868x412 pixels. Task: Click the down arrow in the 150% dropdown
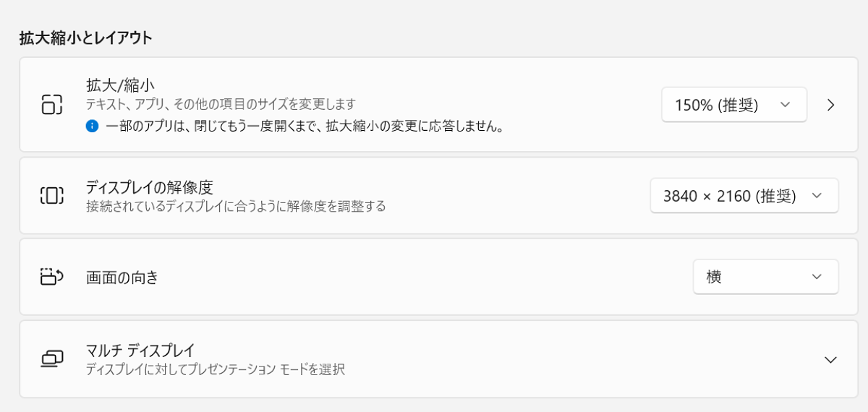click(786, 105)
